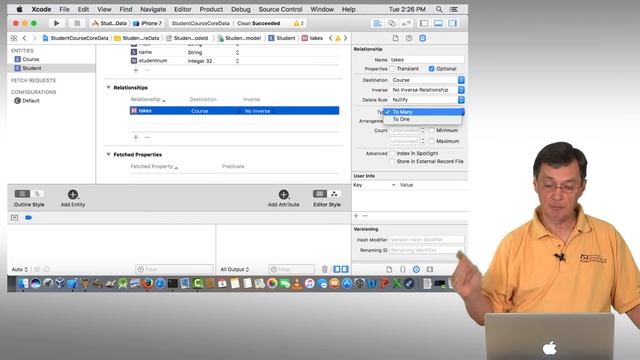This screenshot has width=640, height=360.
Task: Uncheck the Optional checkbox
Action: (x=432, y=69)
